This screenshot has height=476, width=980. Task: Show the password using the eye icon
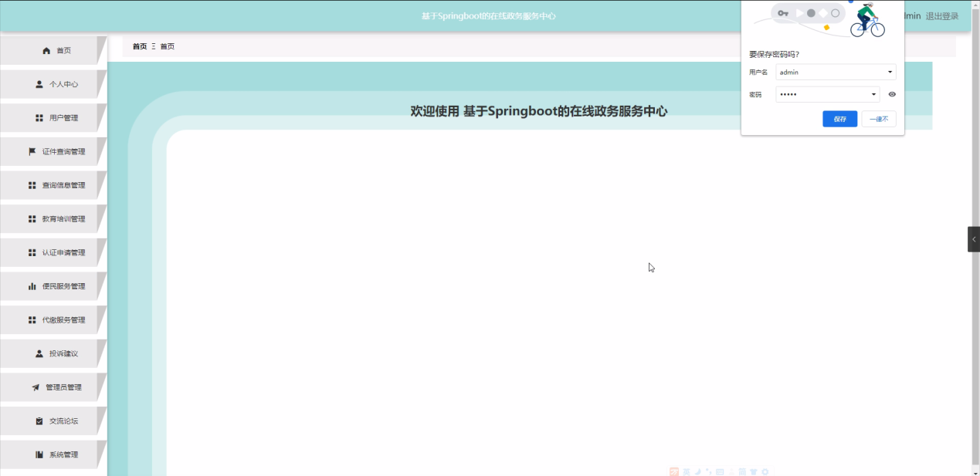pyautogui.click(x=891, y=93)
